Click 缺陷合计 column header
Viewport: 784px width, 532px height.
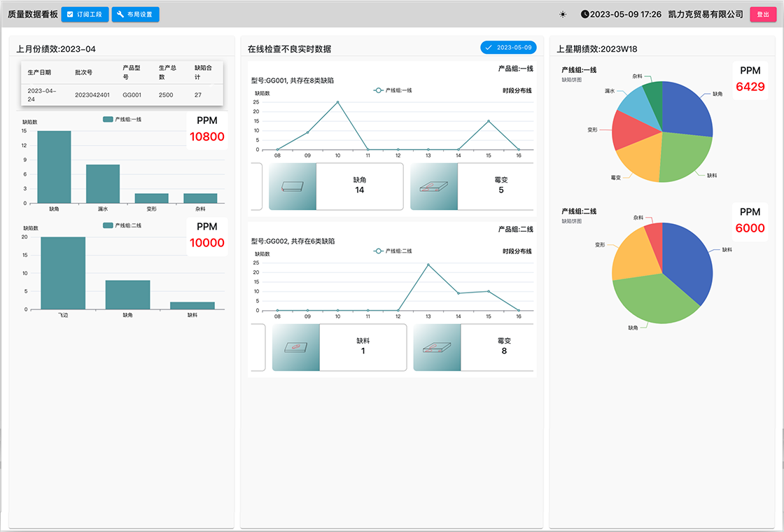[x=203, y=73]
